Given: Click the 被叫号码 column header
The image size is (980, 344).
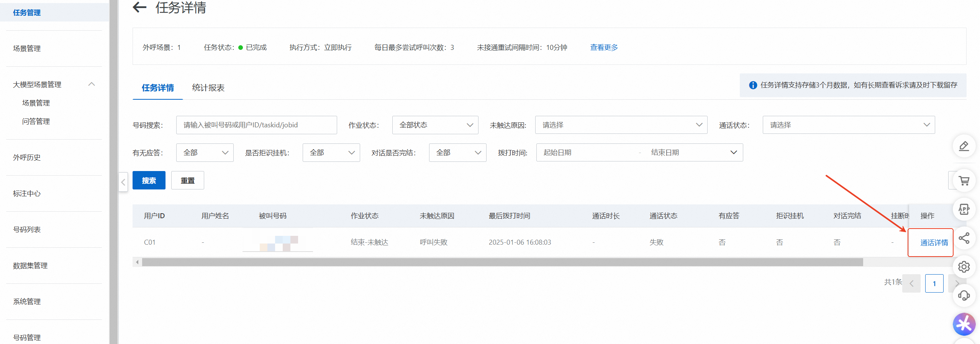Looking at the screenshot, I should [x=272, y=216].
